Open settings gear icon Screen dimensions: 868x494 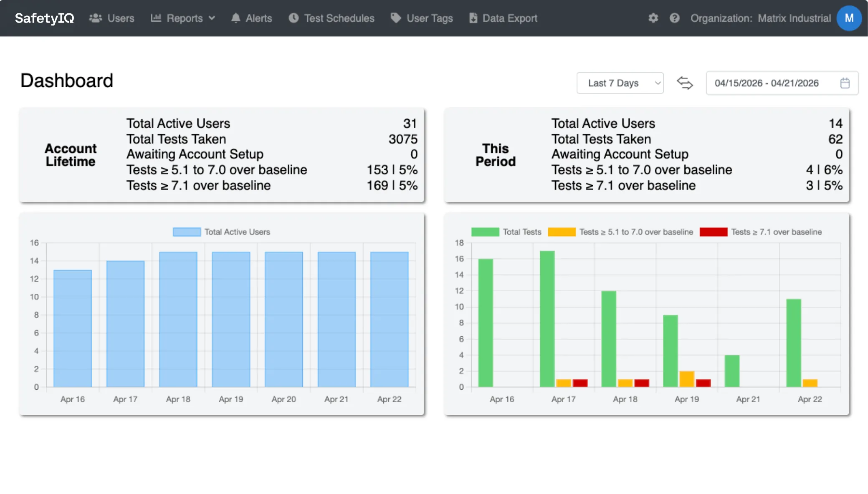point(653,18)
